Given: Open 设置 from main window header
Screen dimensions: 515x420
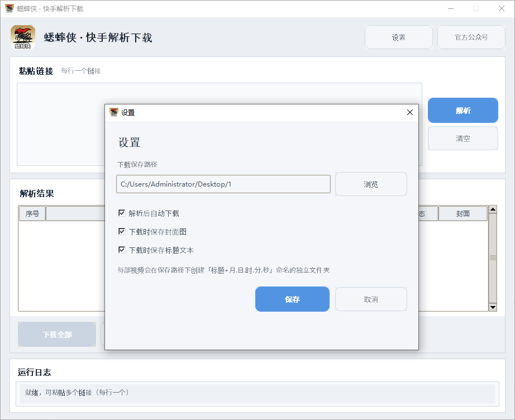Looking at the screenshot, I should (398, 37).
